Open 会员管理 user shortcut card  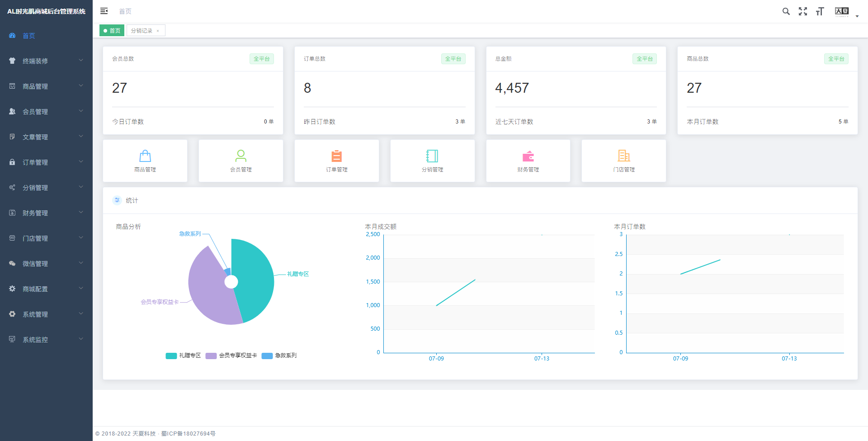[241, 161]
